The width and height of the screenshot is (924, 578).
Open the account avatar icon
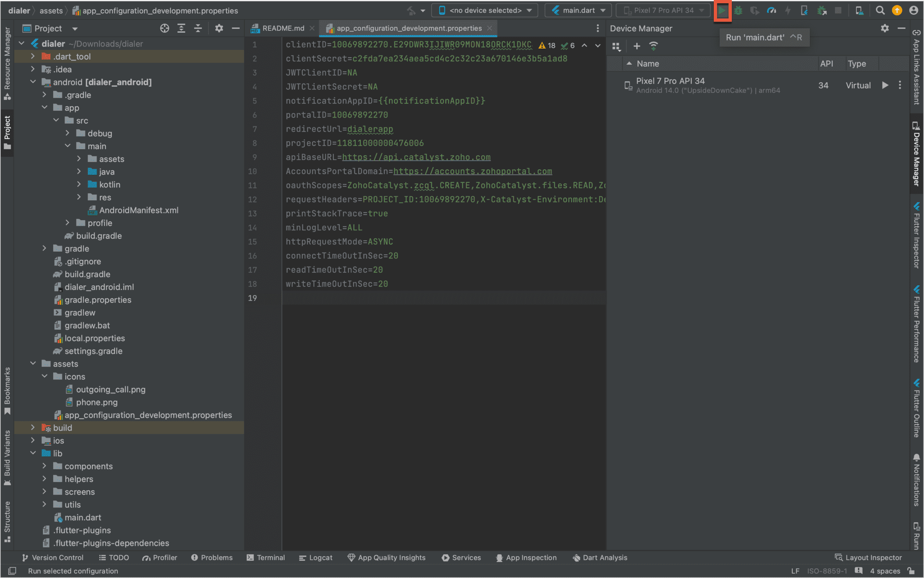pos(913,10)
